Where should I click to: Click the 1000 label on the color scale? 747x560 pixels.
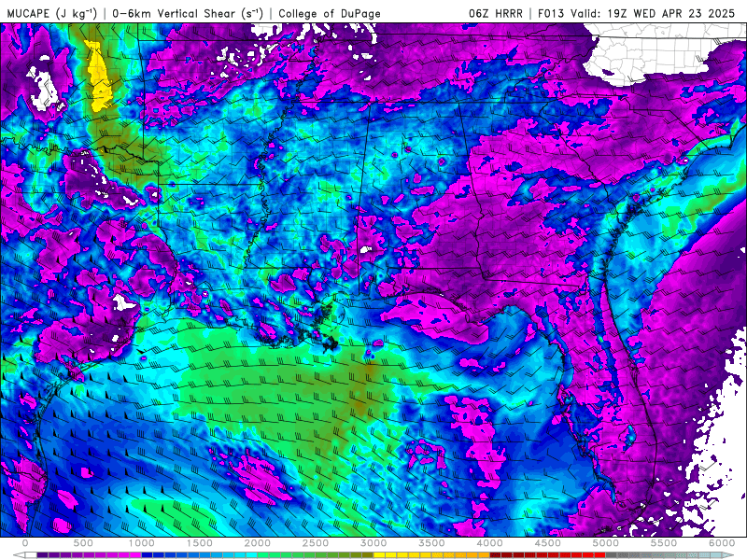point(142,543)
